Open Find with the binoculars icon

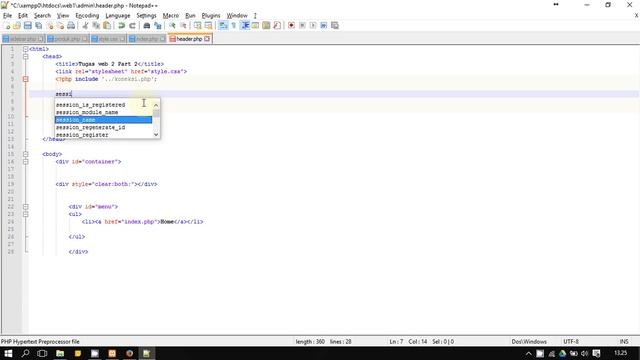coord(147,26)
